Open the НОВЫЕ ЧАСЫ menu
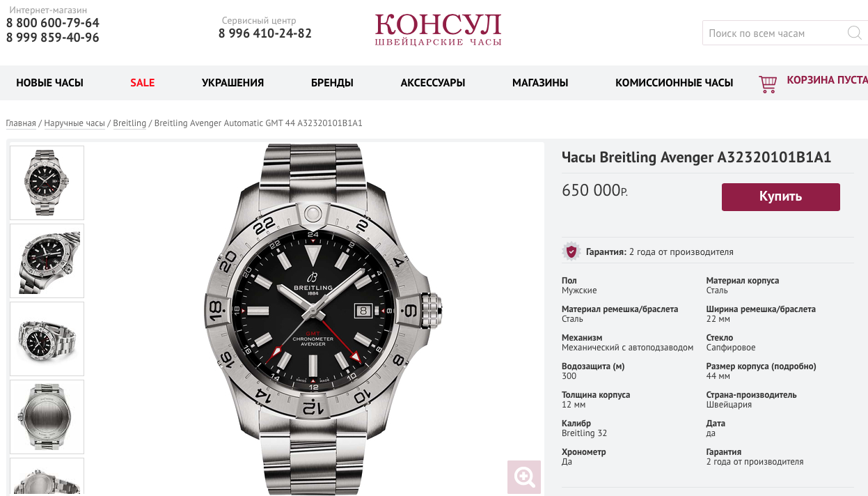The height and width of the screenshot is (496, 868). tap(49, 83)
